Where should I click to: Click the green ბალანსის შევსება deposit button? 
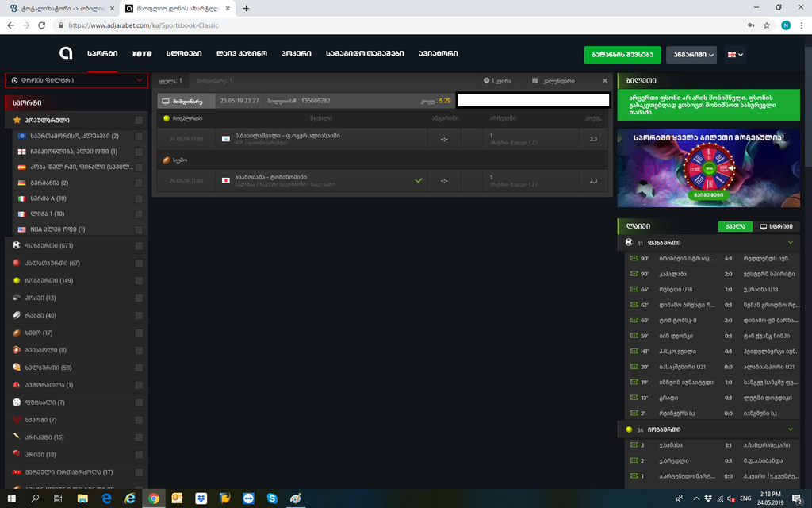pyautogui.click(x=622, y=55)
